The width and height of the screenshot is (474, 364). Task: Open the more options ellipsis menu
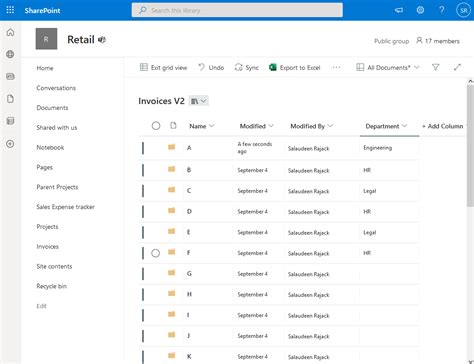click(x=336, y=68)
